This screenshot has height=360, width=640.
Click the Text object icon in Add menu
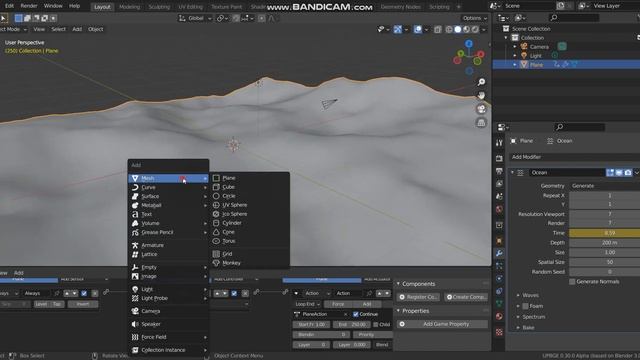click(x=135, y=214)
